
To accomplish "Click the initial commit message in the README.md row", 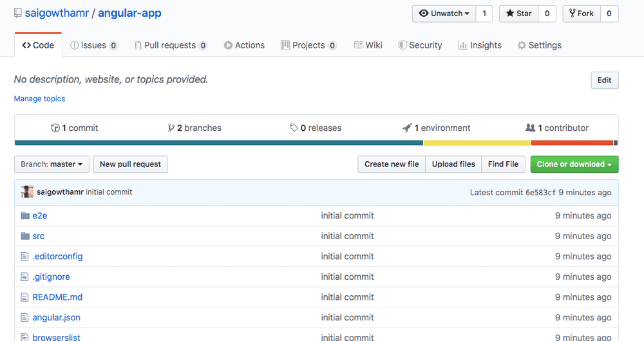I will [x=348, y=297].
